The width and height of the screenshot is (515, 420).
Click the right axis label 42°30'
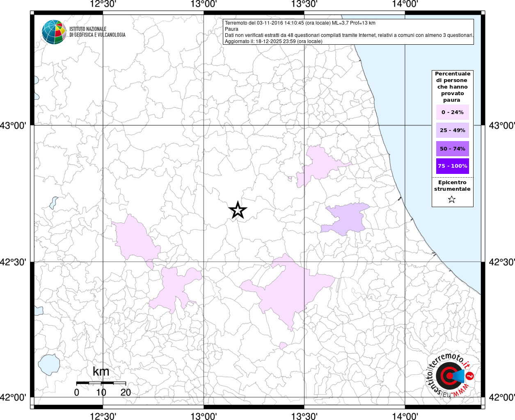[501, 262]
